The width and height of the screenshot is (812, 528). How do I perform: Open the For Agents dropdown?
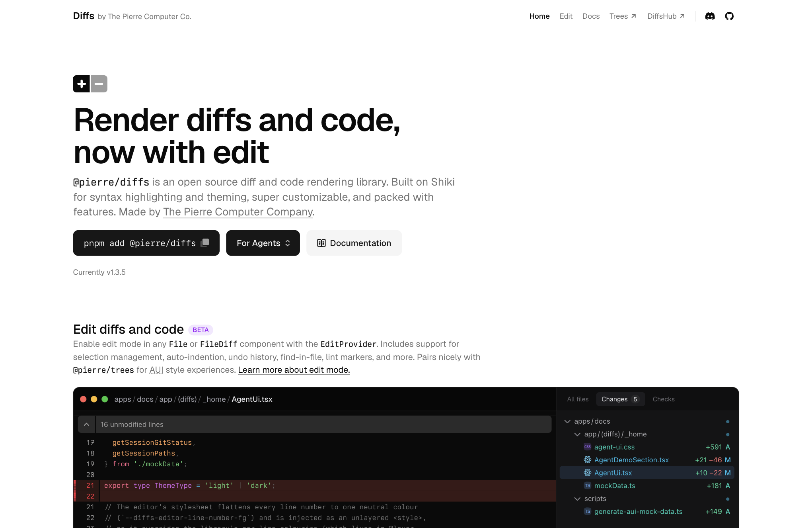pyautogui.click(x=263, y=243)
